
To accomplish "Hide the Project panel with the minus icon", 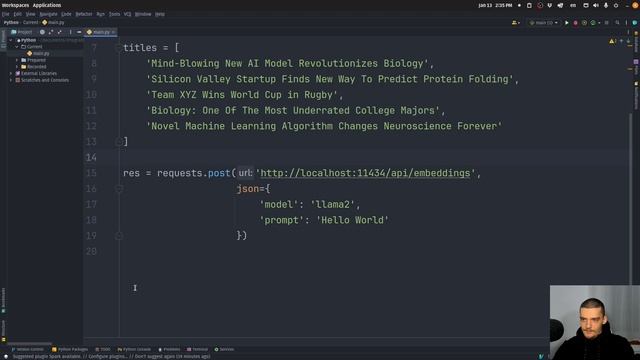I will (79, 32).
